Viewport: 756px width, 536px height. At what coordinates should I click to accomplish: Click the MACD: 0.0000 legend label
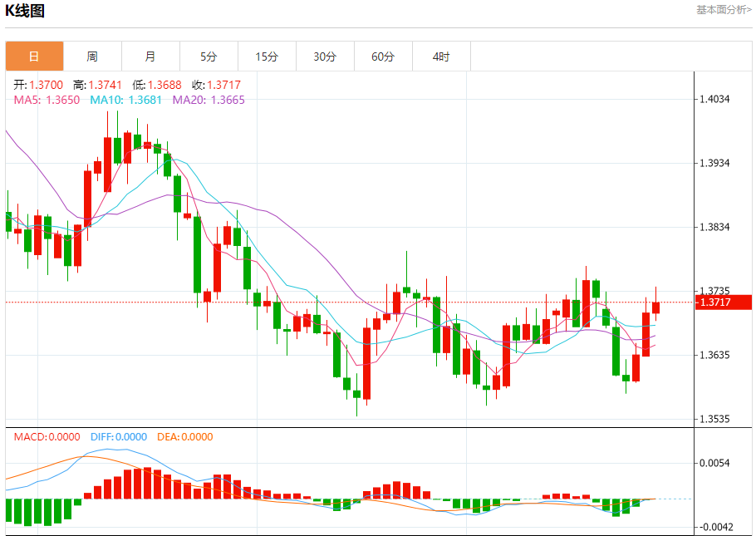(47, 436)
